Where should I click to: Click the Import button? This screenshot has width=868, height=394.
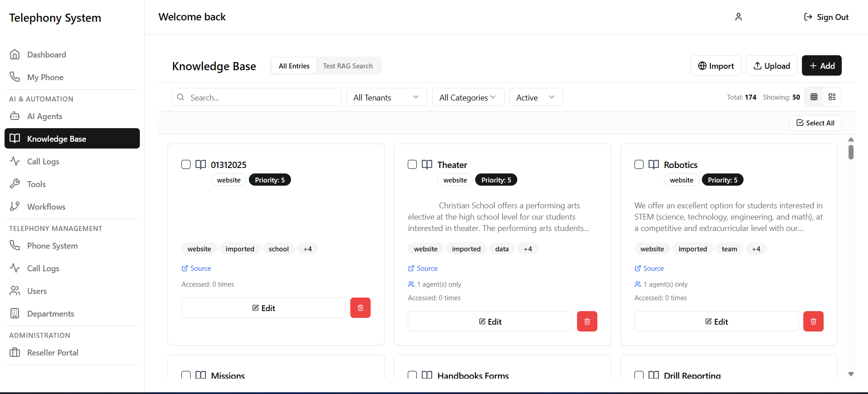tap(716, 66)
